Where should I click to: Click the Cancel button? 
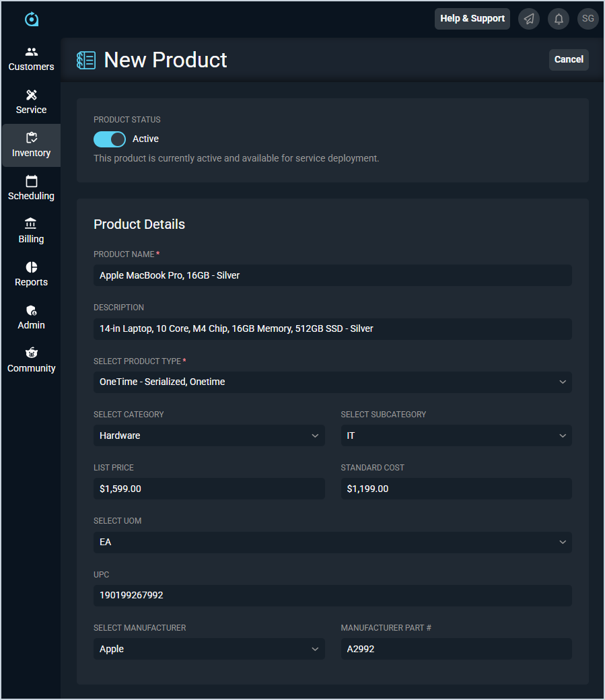tap(569, 60)
